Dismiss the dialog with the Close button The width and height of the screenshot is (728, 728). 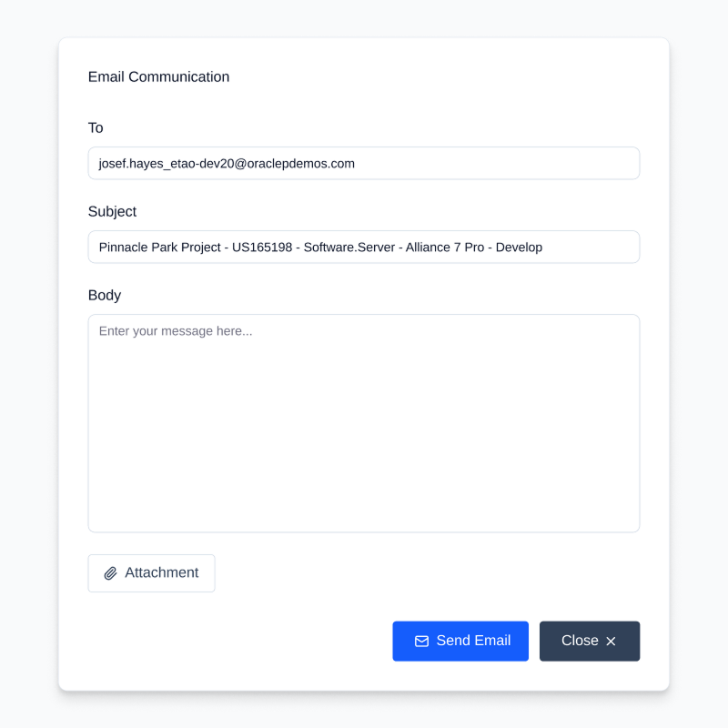point(589,642)
